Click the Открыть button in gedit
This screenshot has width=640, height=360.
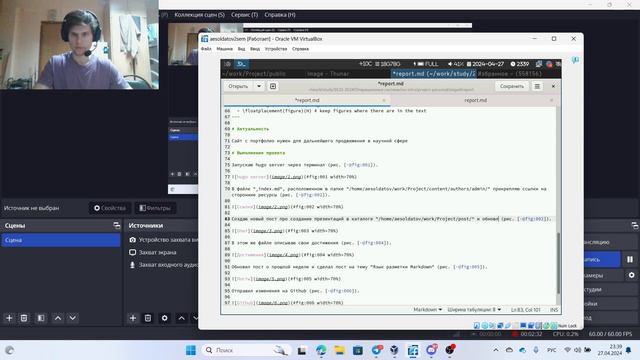(238, 86)
